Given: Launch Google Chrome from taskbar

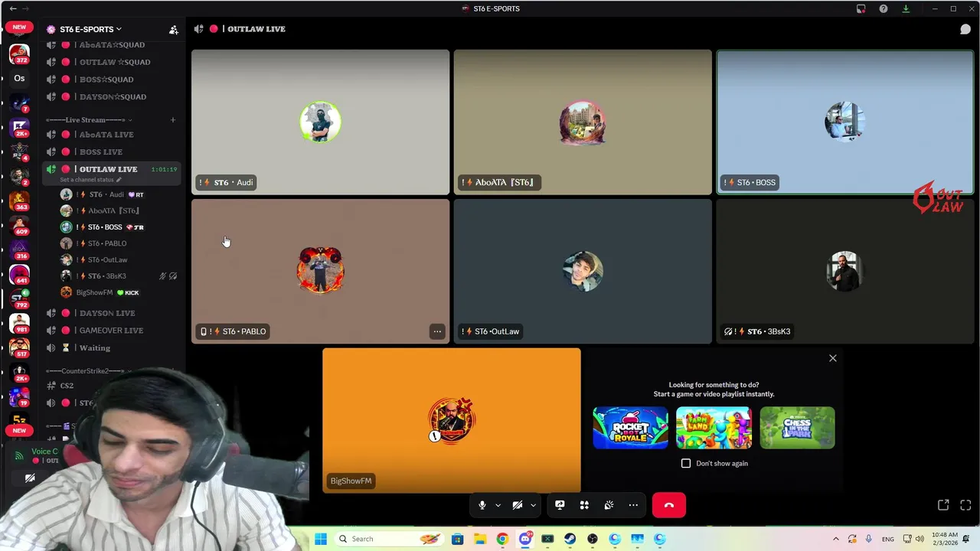Looking at the screenshot, I should point(502,539).
